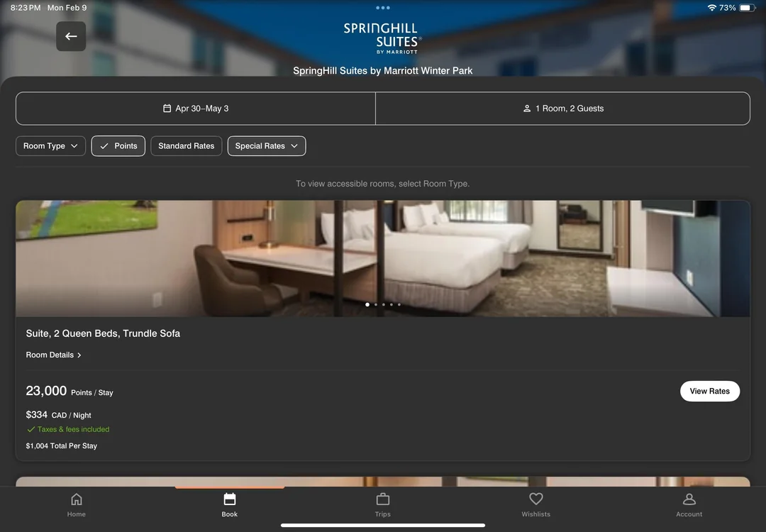The height and width of the screenshot is (532, 766).
Task: Open the Trips suitcase icon
Action: coord(383,499)
